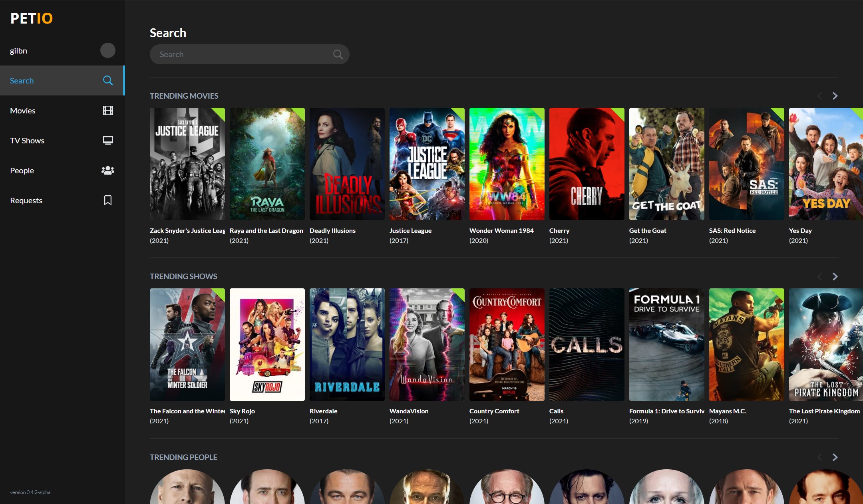Click the PETIO logo
The height and width of the screenshot is (504, 863).
coord(32,18)
